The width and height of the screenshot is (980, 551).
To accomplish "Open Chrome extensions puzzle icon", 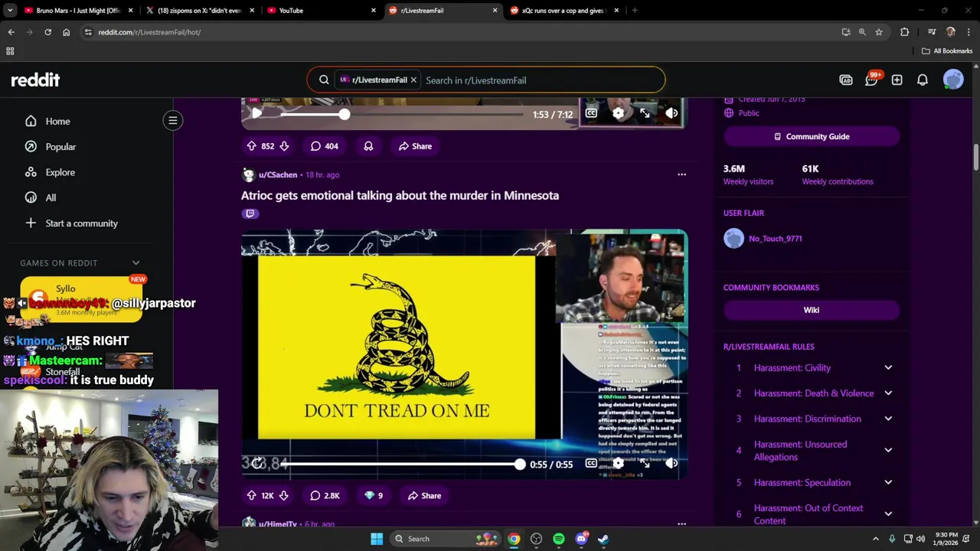I will (905, 32).
